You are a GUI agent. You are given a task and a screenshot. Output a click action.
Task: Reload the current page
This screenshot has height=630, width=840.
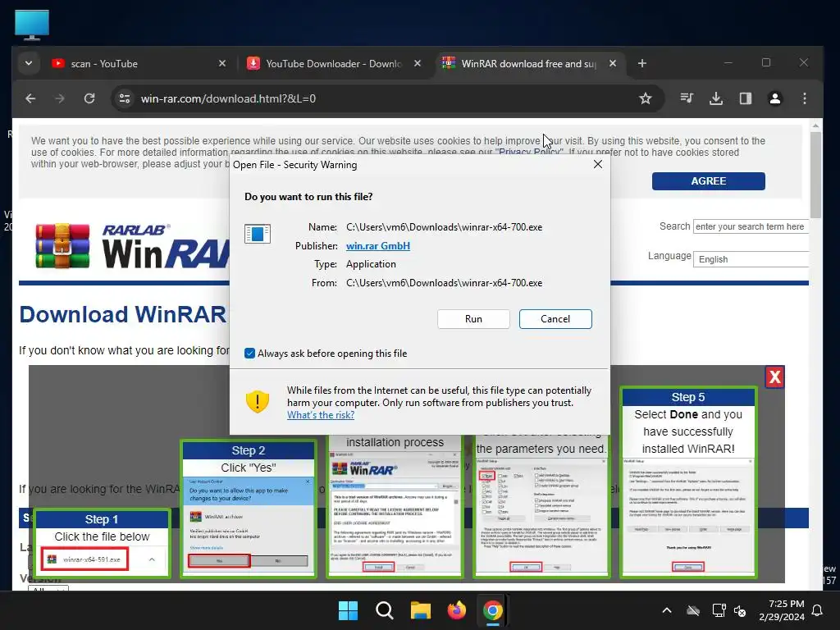[89, 98]
